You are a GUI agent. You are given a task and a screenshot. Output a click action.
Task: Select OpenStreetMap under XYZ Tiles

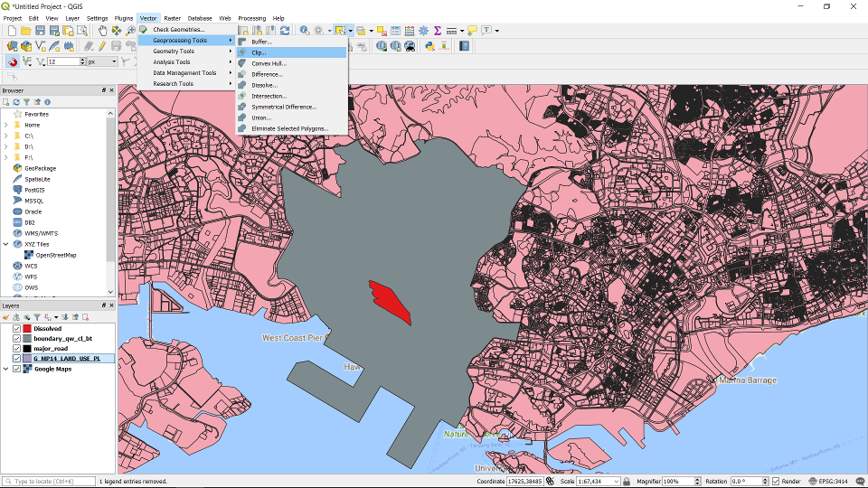tap(56, 255)
